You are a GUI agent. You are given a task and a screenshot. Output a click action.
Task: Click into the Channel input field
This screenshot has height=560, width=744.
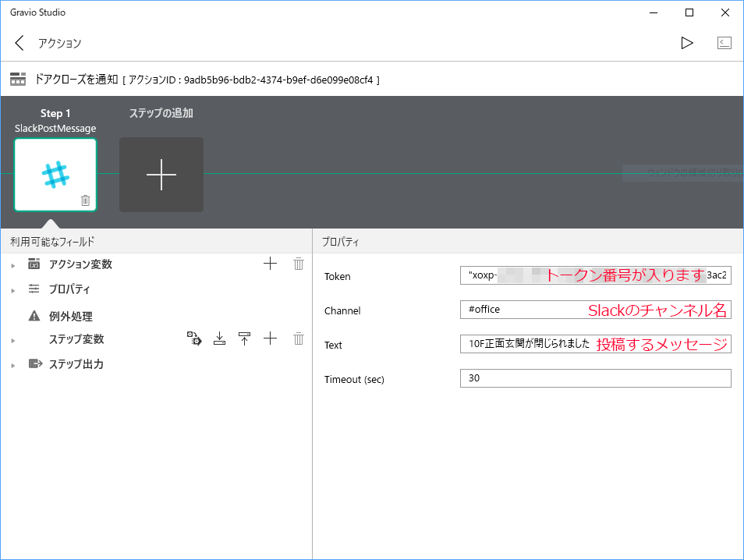pyautogui.click(x=596, y=310)
